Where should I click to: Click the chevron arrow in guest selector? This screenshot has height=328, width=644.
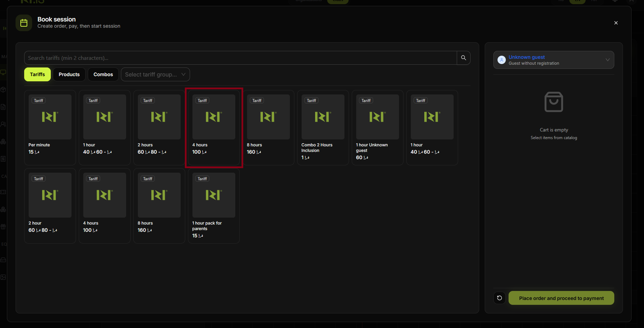tap(607, 60)
